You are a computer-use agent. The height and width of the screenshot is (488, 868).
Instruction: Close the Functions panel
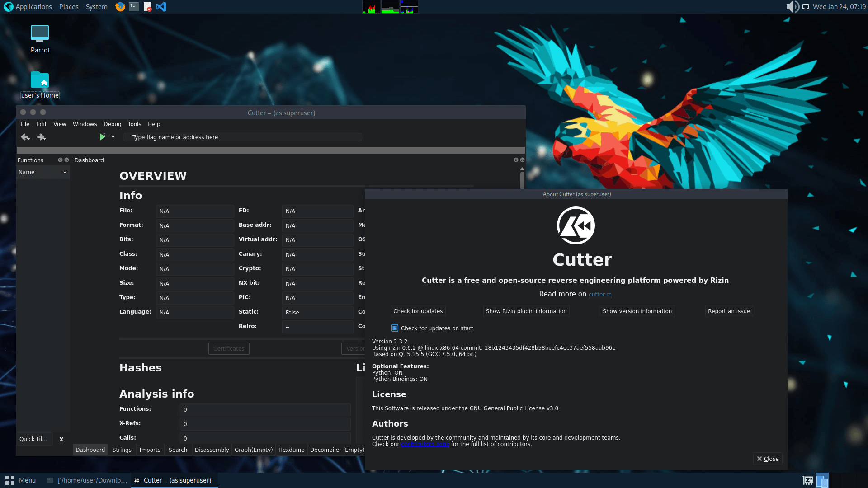pos(67,160)
